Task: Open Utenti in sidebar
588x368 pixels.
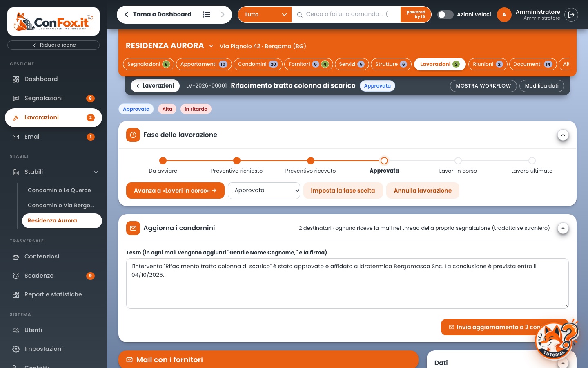Action: [x=53, y=330]
